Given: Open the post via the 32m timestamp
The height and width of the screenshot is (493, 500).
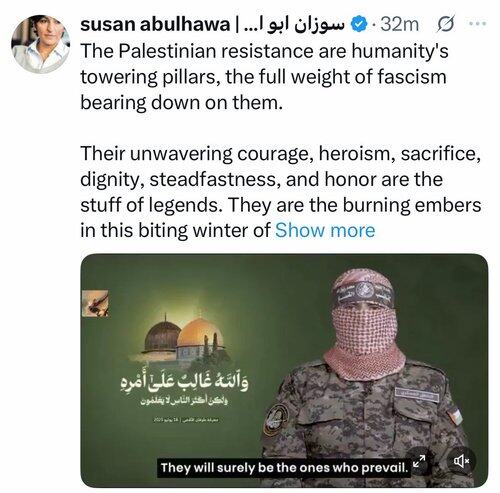Looking at the screenshot, I should click(x=399, y=25).
